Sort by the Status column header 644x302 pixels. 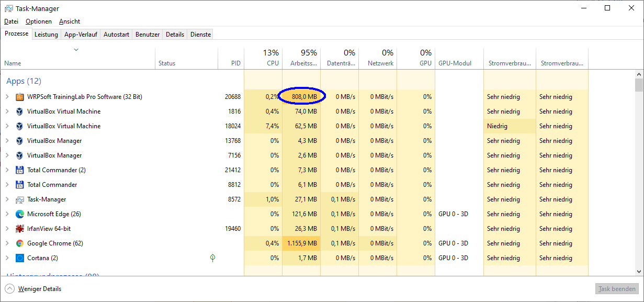[186, 58]
